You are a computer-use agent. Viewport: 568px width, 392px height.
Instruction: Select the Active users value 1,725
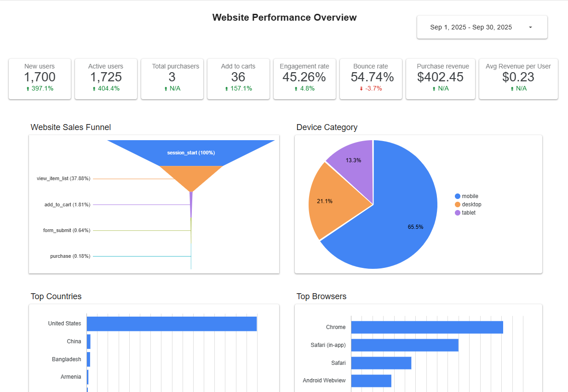(106, 77)
